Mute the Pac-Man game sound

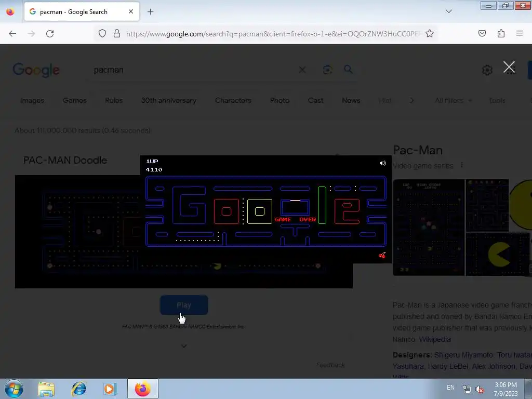tap(383, 163)
